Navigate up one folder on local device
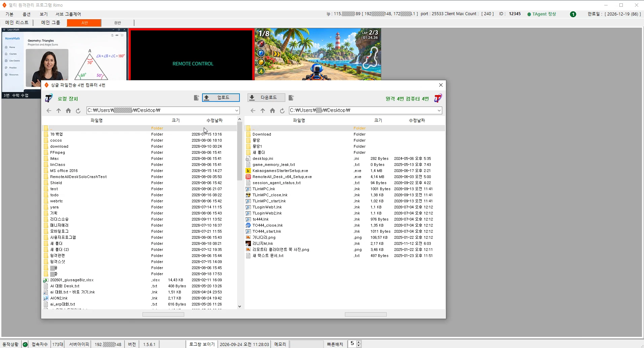Image resolution: width=644 pixels, height=348 pixels. [59, 111]
